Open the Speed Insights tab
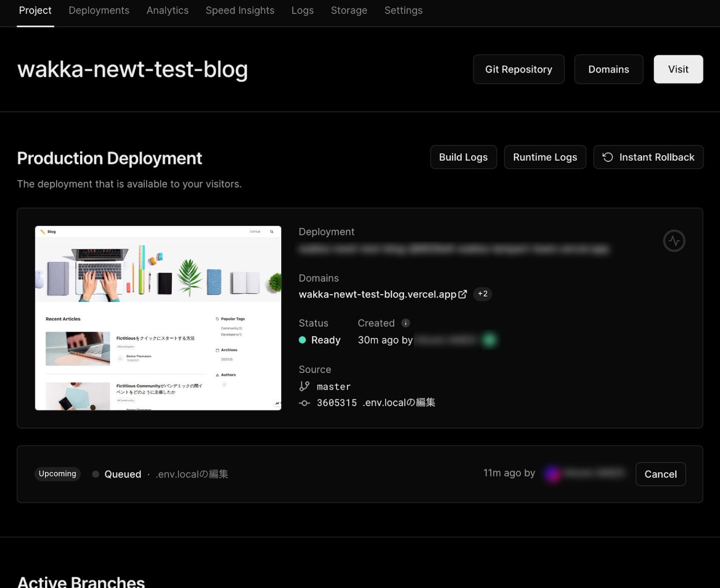This screenshot has width=720, height=588. tap(240, 10)
